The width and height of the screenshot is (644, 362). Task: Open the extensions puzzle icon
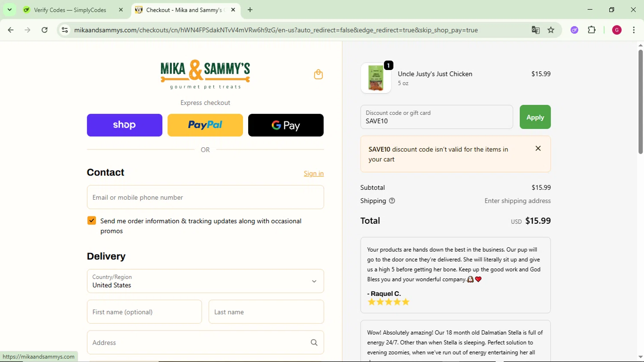[x=592, y=30]
